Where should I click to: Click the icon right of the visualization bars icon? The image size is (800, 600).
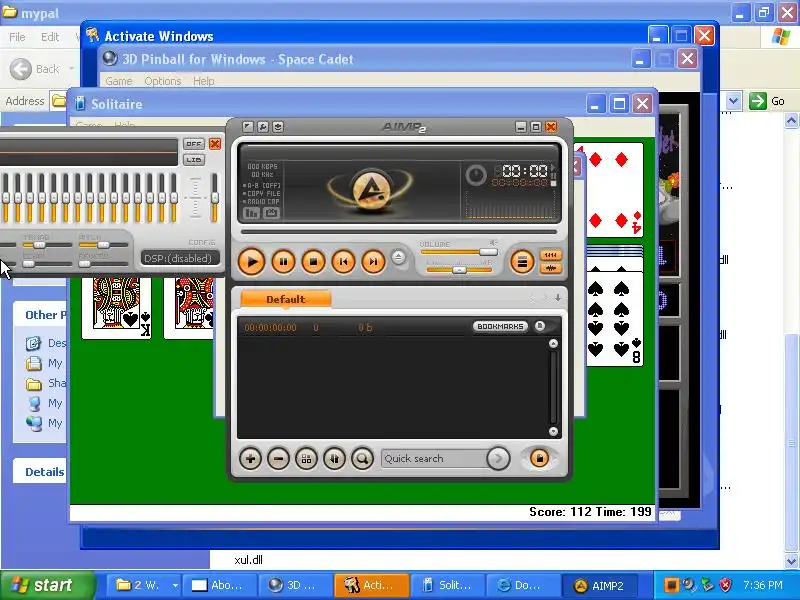point(271,213)
